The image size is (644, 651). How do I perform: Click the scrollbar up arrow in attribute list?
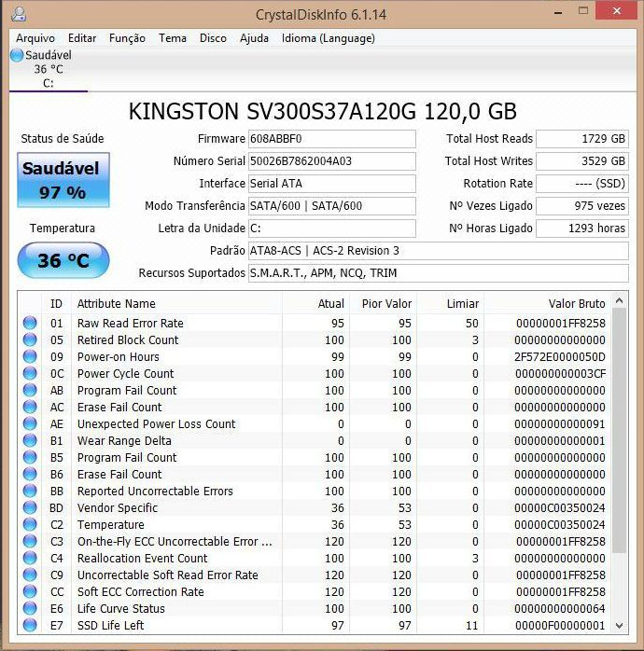pyautogui.click(x=619, y=300)
